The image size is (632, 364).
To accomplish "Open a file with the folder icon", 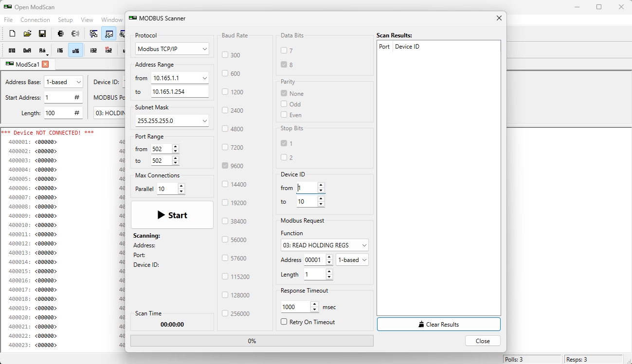I will point(27,34).
